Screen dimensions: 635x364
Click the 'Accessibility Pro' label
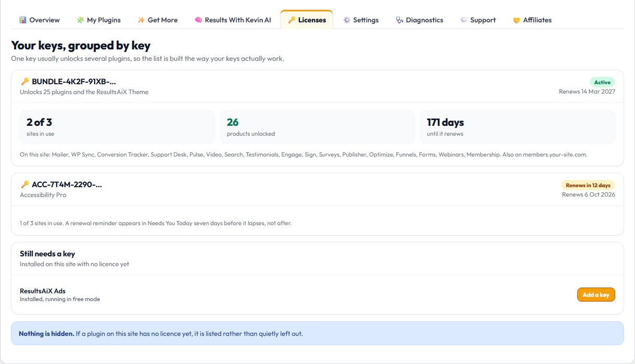click(x=43, y=195)
